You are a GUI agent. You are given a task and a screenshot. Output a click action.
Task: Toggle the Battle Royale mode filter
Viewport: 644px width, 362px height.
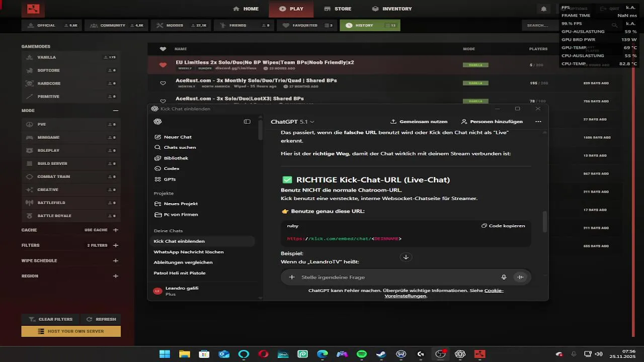71,216
